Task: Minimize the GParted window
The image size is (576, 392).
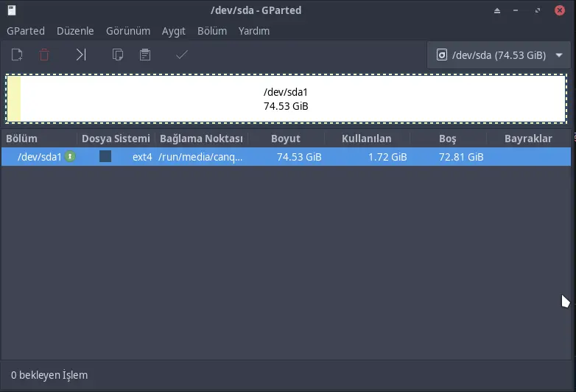Action: click(516, 10)
